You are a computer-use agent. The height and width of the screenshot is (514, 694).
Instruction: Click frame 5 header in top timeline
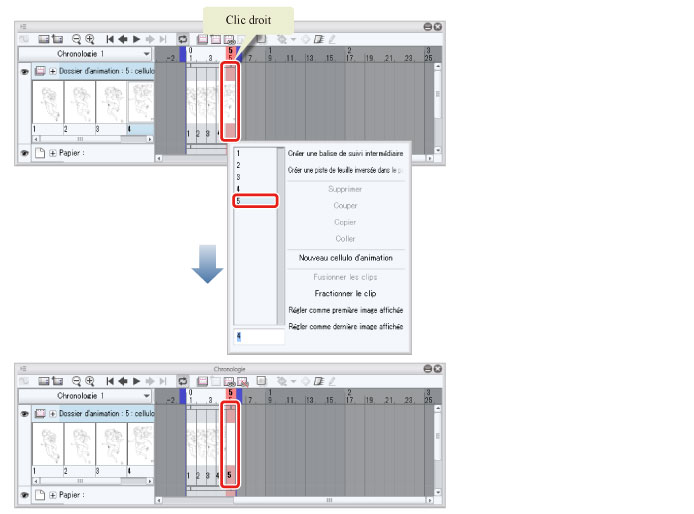click(x=231, y=54)
